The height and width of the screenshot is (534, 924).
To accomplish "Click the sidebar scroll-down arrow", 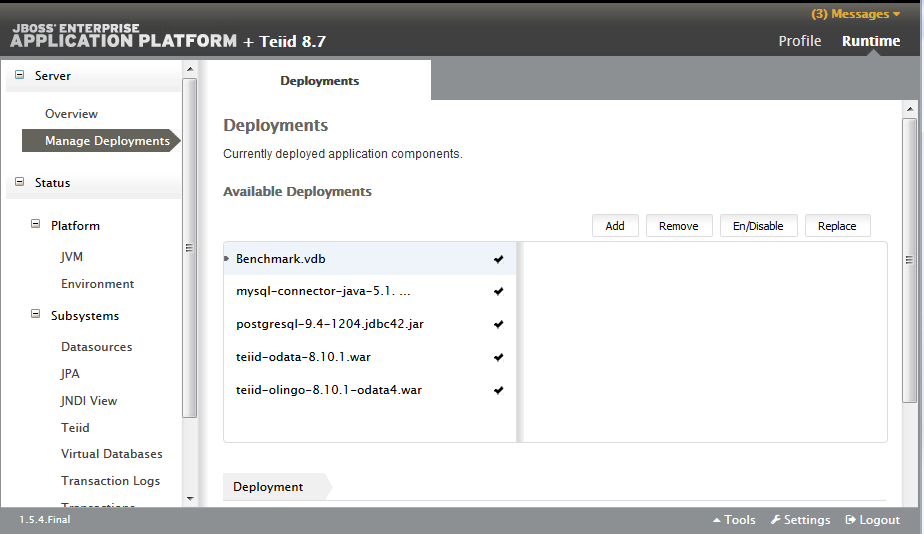I will tap(190, 499).
